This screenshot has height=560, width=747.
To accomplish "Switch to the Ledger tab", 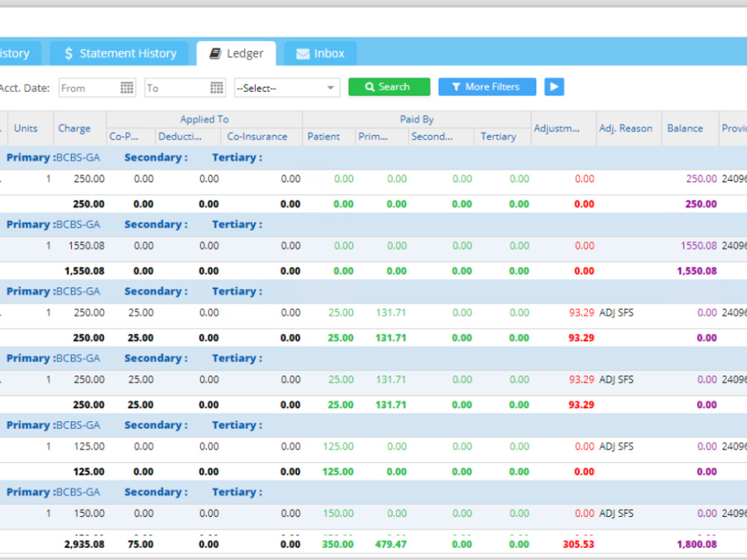I will tap(236, 53).
